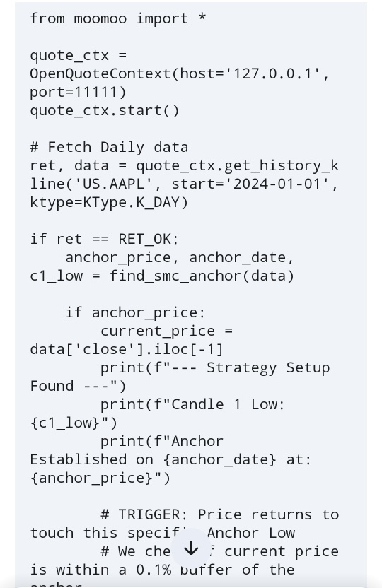Click the '{anchor_price}")' line
The image size is (382, 588).
100,478
